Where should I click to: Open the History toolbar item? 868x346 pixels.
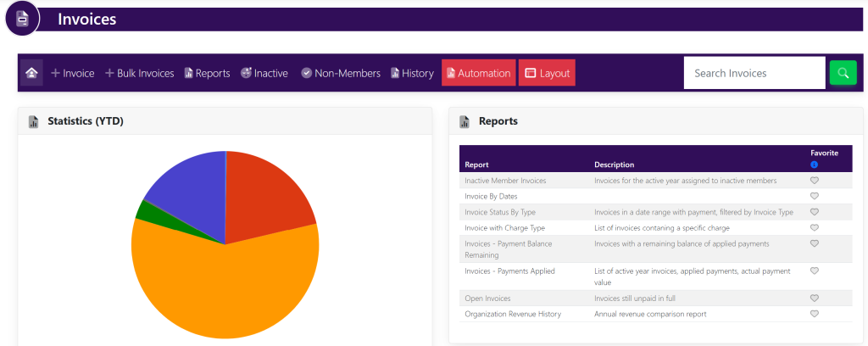tap(412, 73)
